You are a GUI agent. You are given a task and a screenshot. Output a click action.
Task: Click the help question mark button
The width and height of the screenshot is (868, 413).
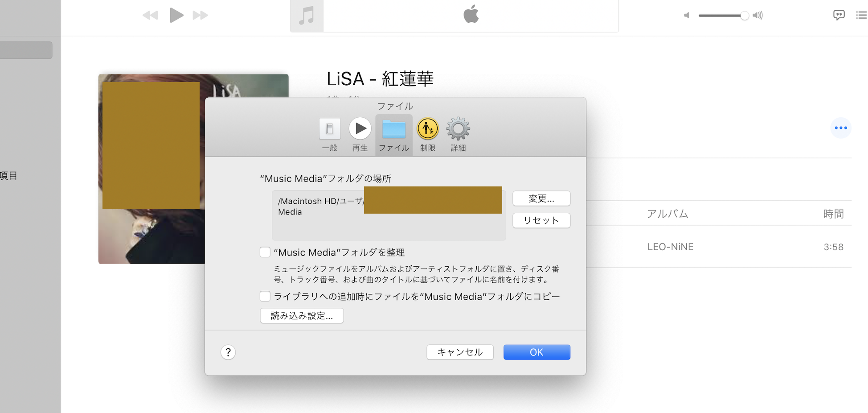point(228,352)
